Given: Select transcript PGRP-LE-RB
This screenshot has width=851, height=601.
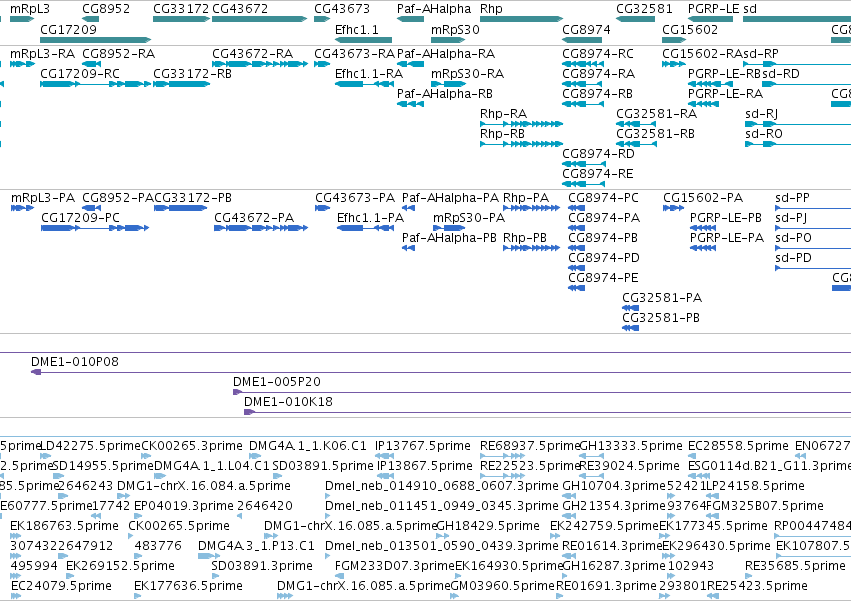Looking at the screenshot, I should click(x=725, y=73).
